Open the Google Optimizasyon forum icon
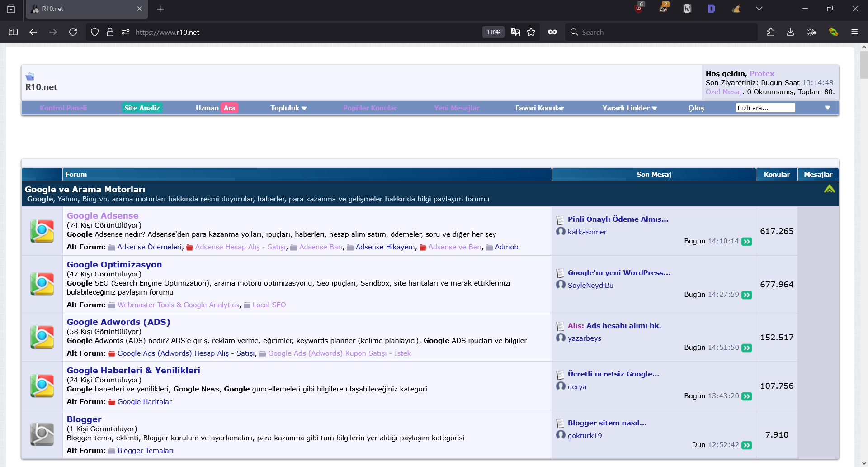This screenshot has height=467, width=868. pos(42,284)
